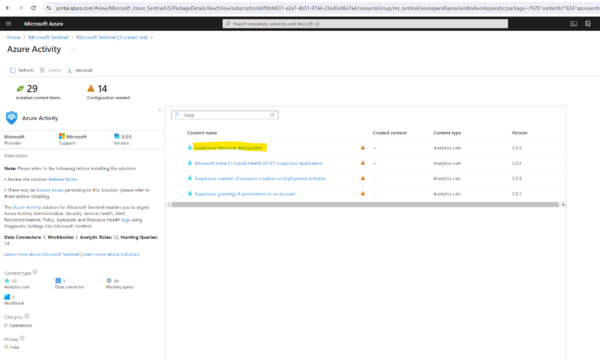Click warning triangle in Microsoft Entra ID Hybrid Health row

(x=363, y=163)
